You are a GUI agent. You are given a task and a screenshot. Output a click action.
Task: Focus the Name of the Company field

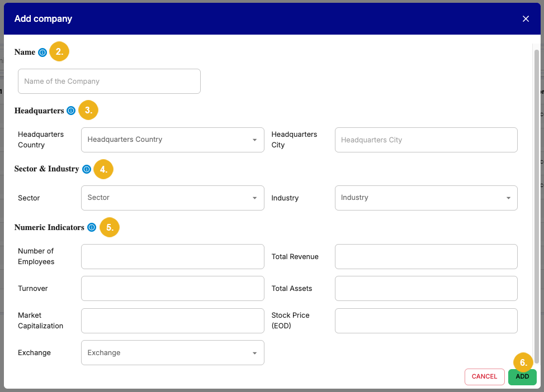pyautogui.click(x=109, y=82)
